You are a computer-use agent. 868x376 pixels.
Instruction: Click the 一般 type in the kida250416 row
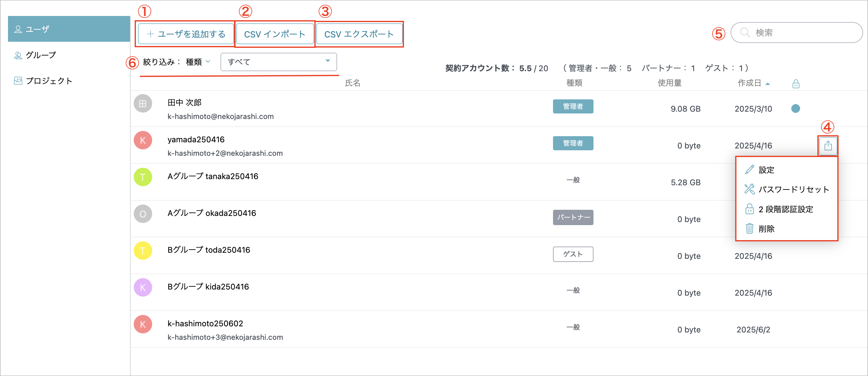(x=573, y=290)
